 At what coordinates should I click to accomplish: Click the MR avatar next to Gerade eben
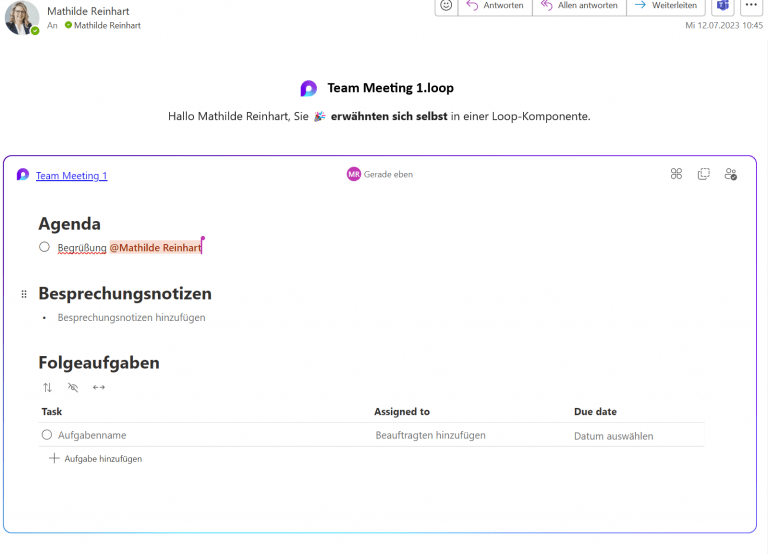point(354,174)
